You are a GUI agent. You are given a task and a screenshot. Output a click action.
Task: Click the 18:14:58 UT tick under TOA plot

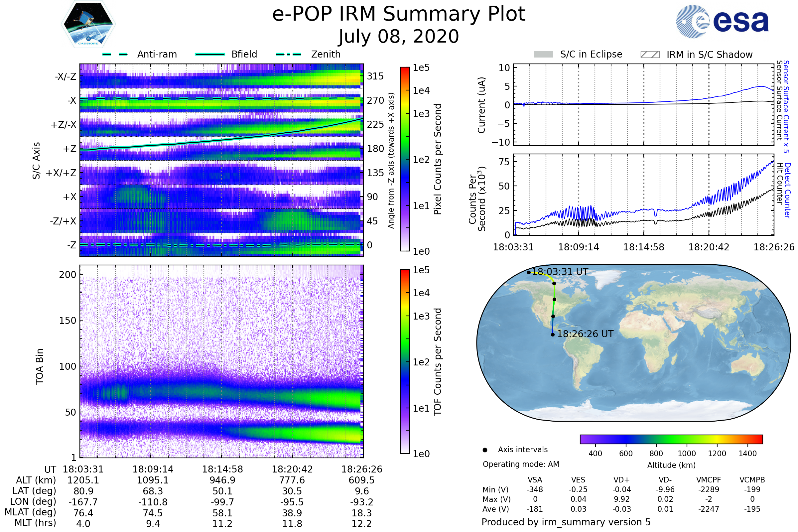coord(222,469)
